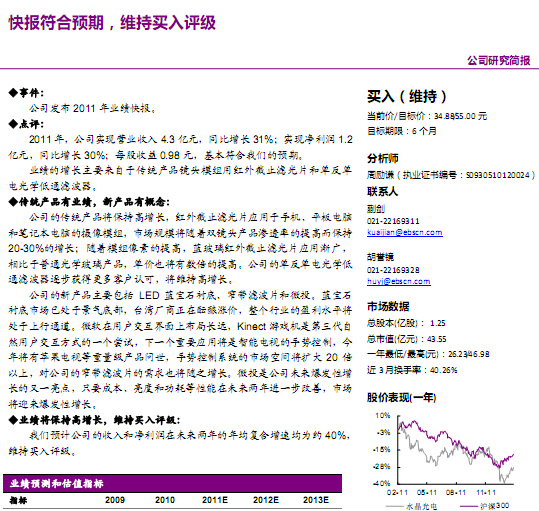This screenshot has width=539, height=511.
Task: Click the 11-11 x-axis date label
Action: click(486, 493)
